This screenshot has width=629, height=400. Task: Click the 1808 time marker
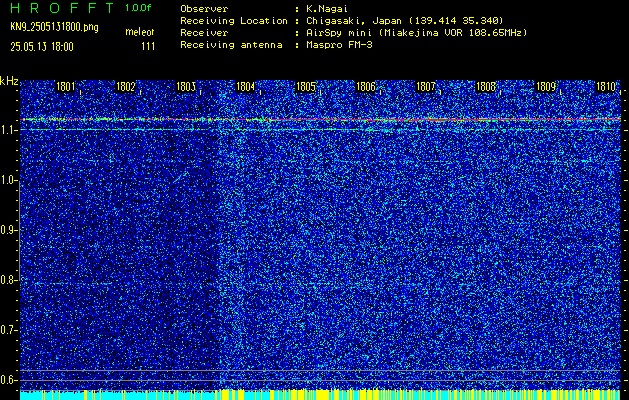(485, 87)
